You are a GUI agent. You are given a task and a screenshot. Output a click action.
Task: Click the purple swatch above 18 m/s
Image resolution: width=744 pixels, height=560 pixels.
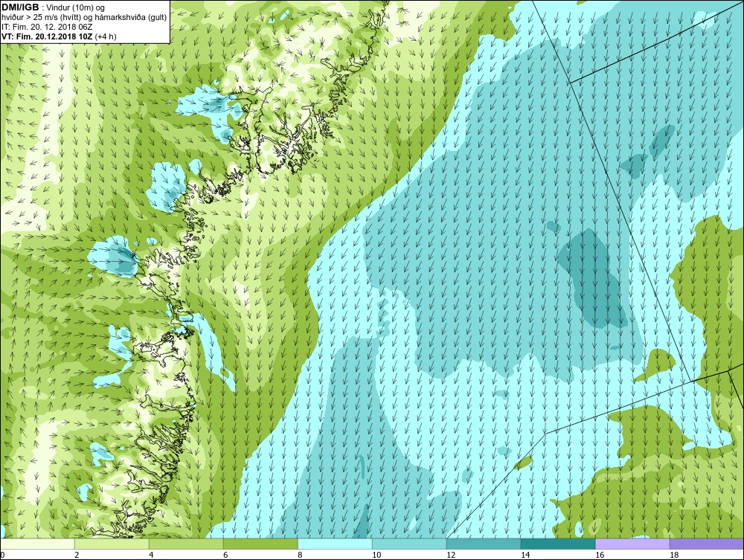(x=707, y=544)
